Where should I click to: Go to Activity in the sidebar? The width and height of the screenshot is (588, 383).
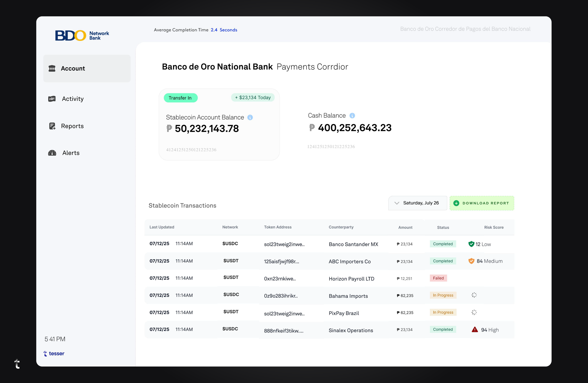pos(73,99)
